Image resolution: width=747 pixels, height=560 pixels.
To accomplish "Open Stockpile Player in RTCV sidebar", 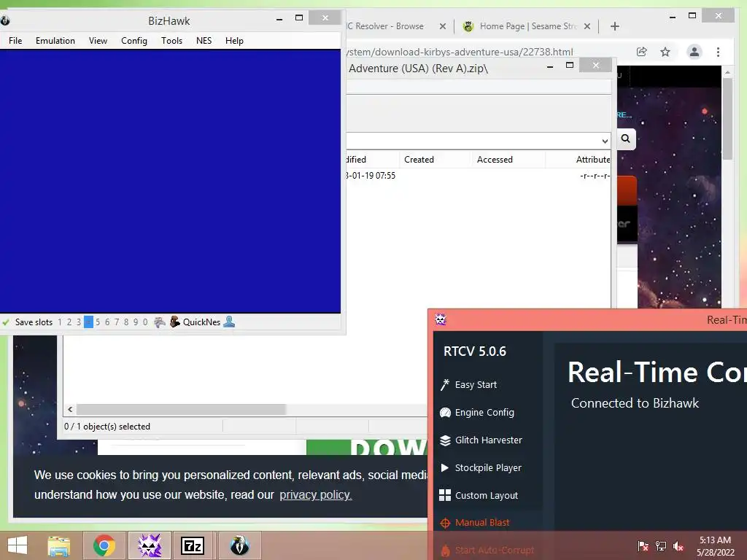I will [481, 467].
